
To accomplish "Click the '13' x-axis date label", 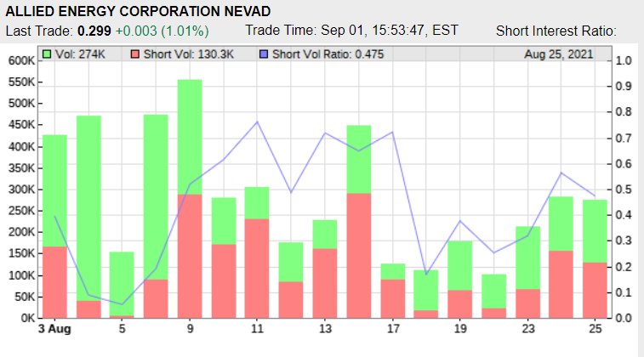I will 325,329.
